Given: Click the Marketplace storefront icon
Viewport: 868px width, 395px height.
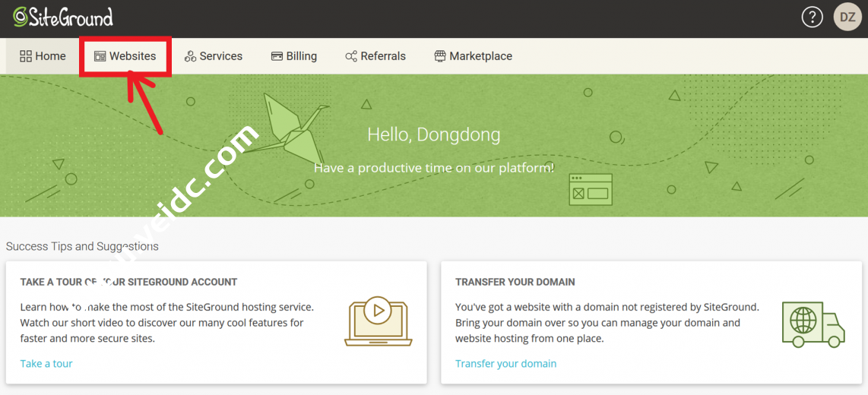Looking at the screenshot, I should click(440, 56).
